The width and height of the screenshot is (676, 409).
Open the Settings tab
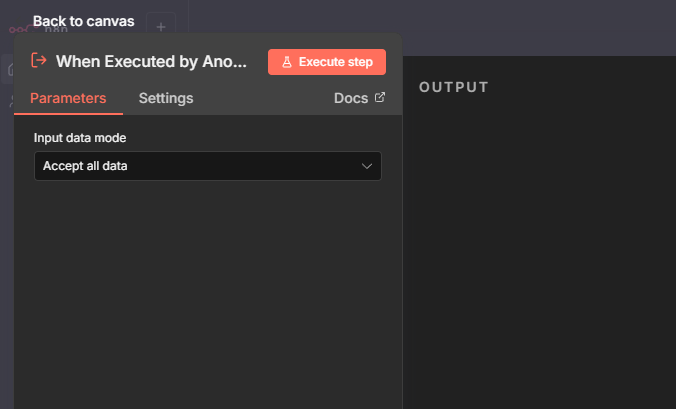166,98
